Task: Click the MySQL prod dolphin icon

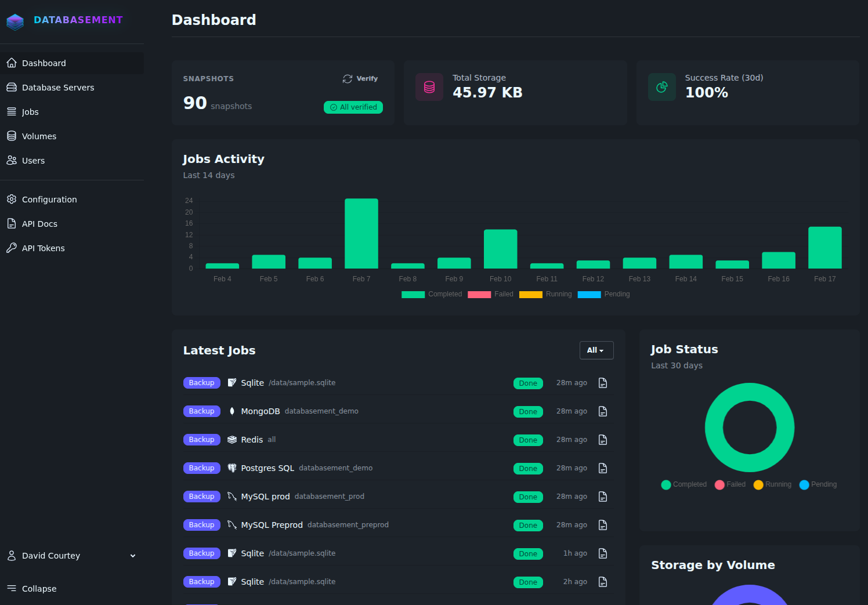Action: 232,497
